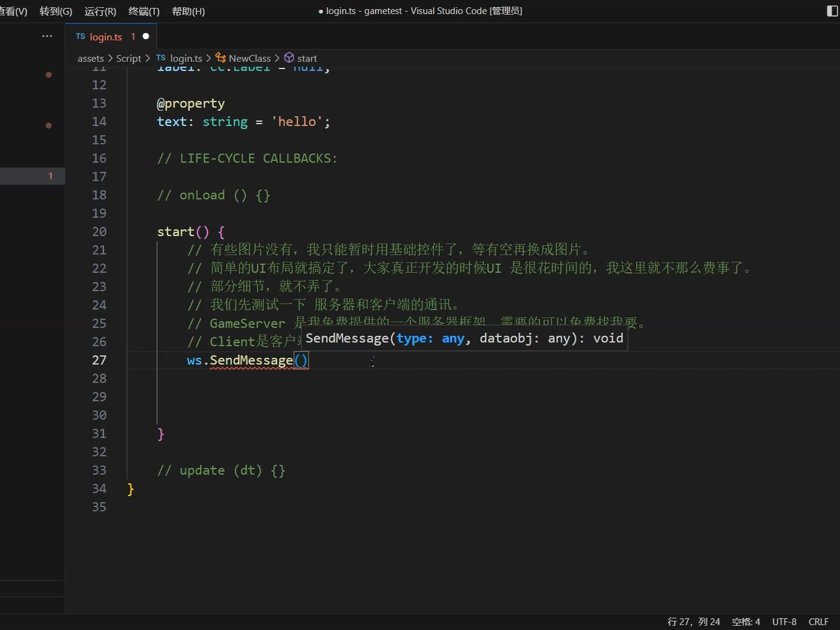Click the assets breadcrumb
Image resolution: width=840 pixels, height=630 pixels.
coord(91,58)
